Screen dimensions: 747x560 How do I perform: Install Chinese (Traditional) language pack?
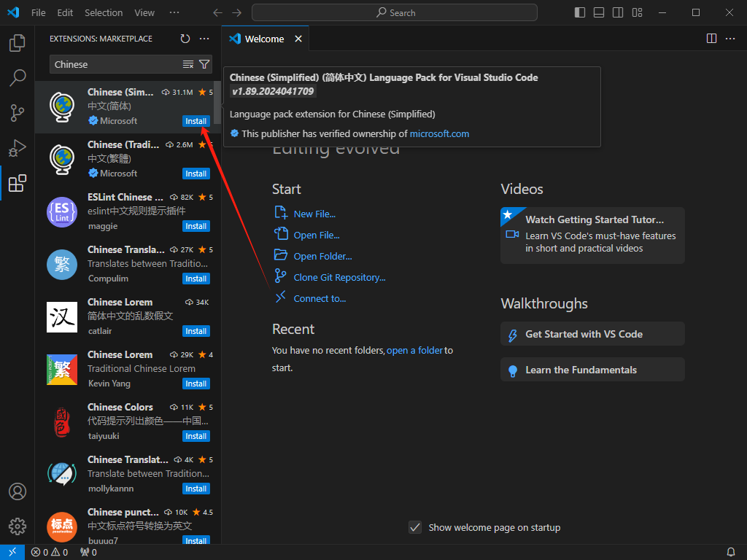[196, 174]
